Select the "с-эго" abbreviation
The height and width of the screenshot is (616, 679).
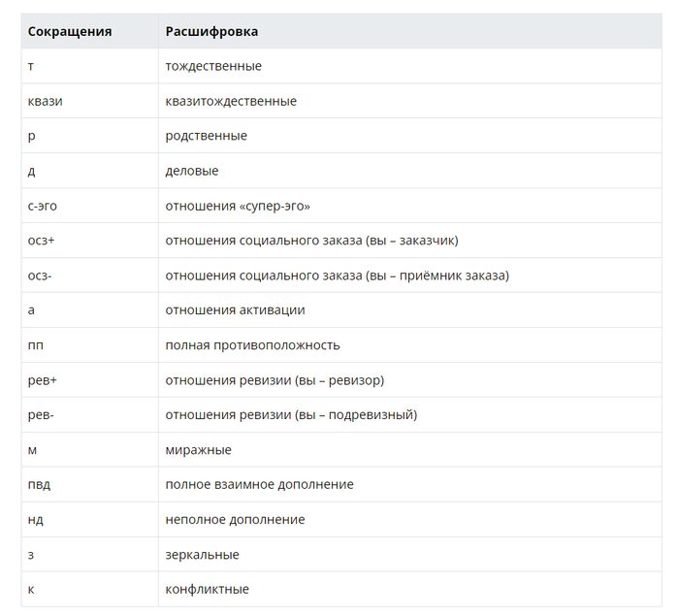[43, 206]
